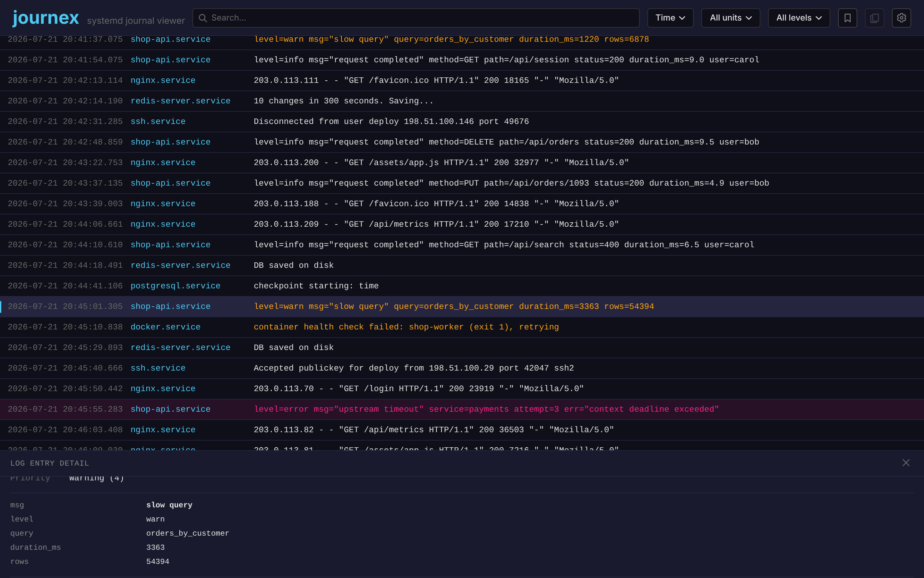Select the slow query row at 20:45:01.305
Image resolution: width=924 pixels, height=578 pixels.
pyautogui.click(x=462, y=307)
